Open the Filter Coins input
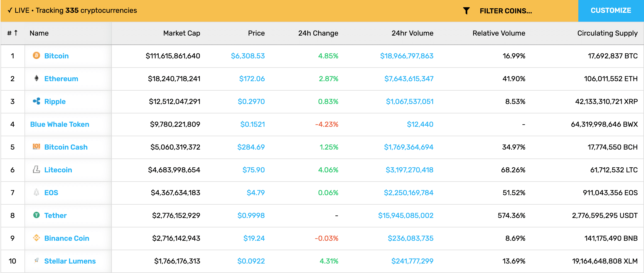 point(506,11)
